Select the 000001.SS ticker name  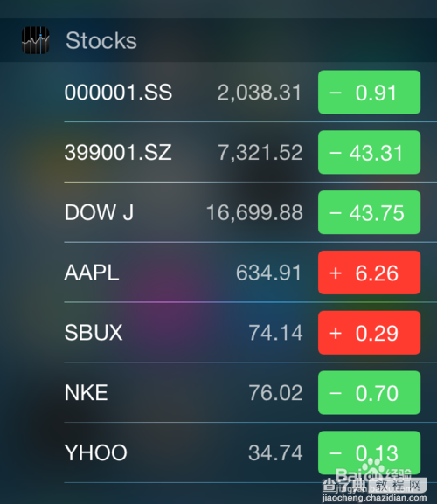(x=118, y=93)
